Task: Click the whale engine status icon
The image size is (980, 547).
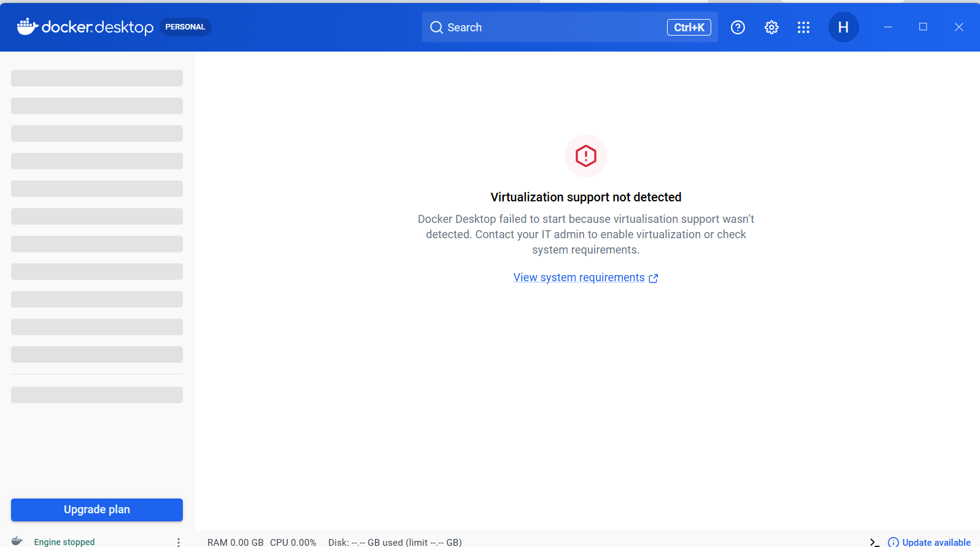Action: point(17,541)
